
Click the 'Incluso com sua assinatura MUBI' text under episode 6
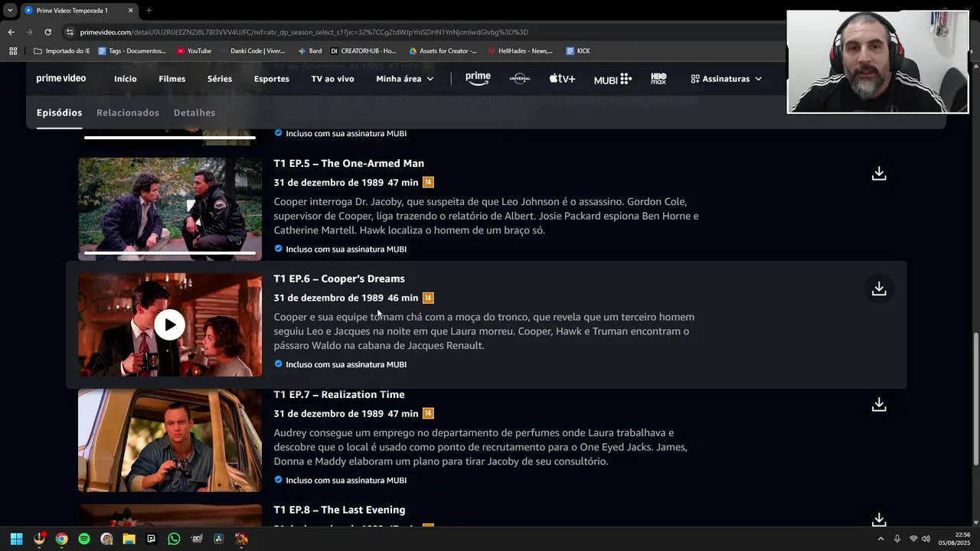pyautogui.click(x=346, y=364)
